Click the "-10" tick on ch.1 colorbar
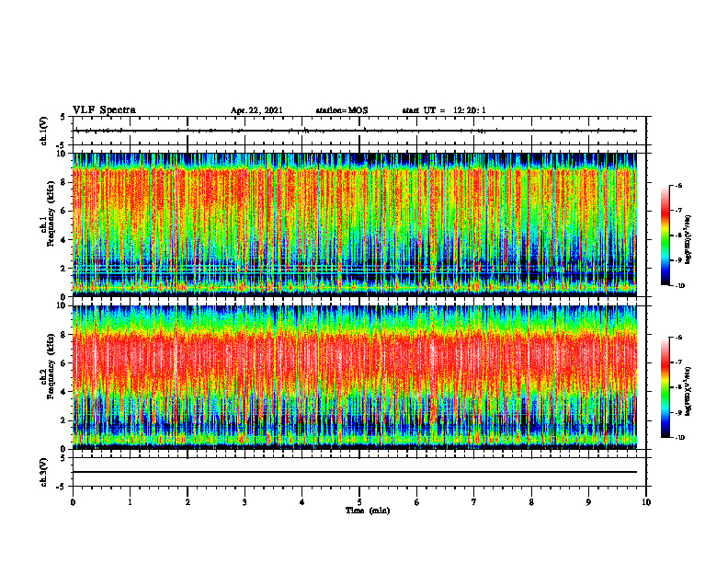728x563 pixels. point(679,285)
